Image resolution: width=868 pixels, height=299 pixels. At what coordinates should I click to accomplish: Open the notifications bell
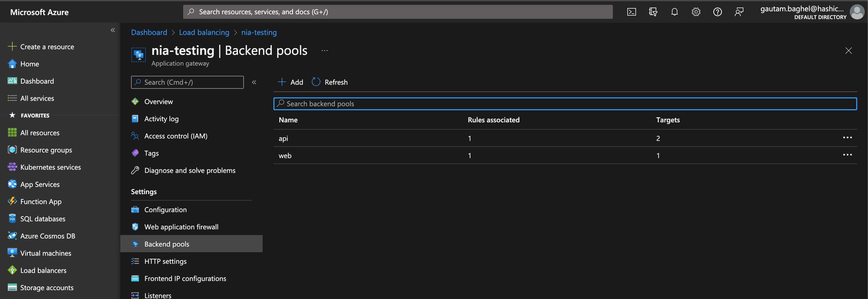click(x=674, y=12)
